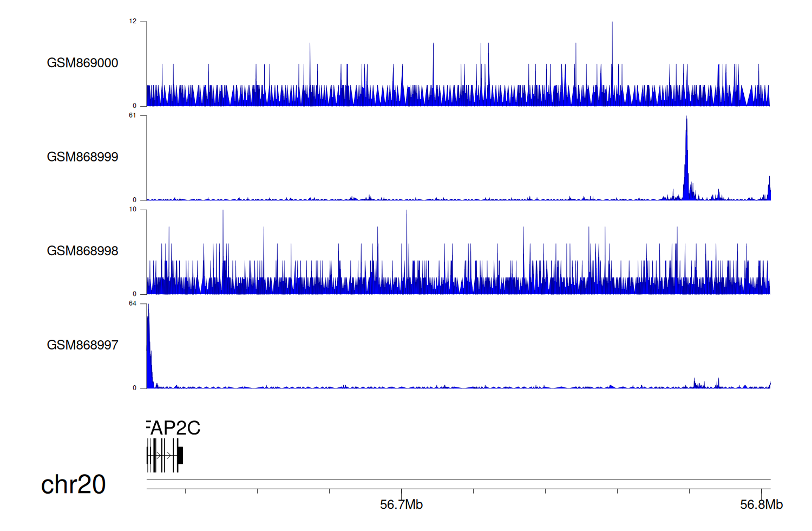Screen dimensions: 812x531
Task: Click the zero baseline label of GSM869000
Action: click(x=135, y=106)
